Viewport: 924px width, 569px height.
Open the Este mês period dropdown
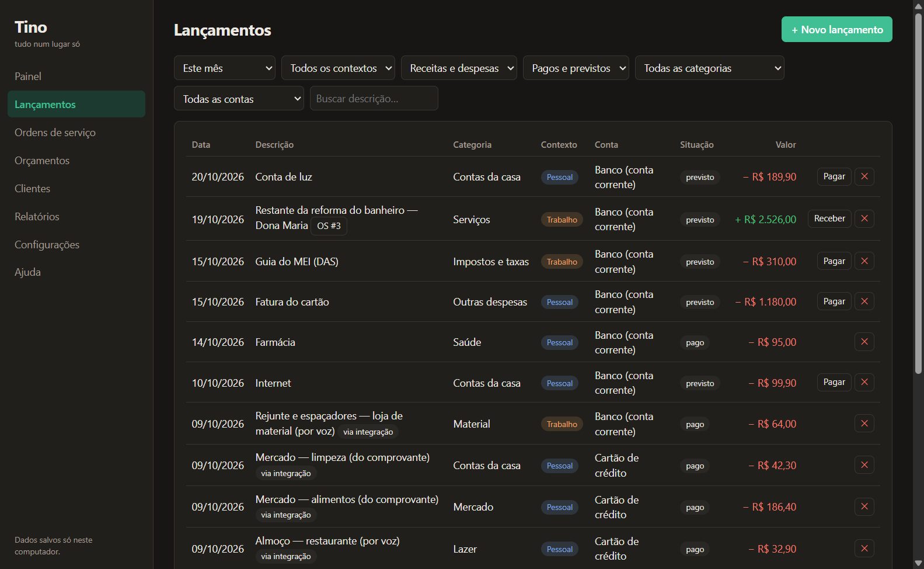click(225, 68)
